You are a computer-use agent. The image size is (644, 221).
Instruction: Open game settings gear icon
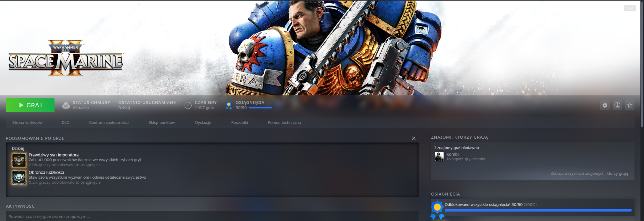coord(605,105)
